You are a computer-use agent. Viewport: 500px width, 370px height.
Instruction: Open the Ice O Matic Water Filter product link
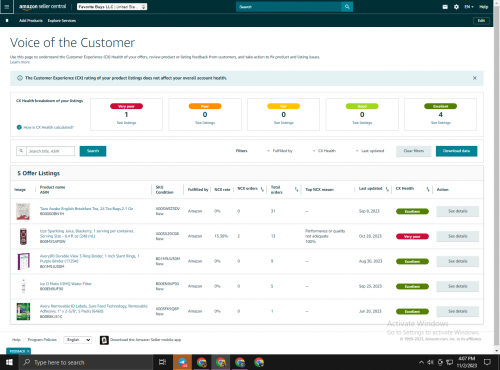coord(66,284)
